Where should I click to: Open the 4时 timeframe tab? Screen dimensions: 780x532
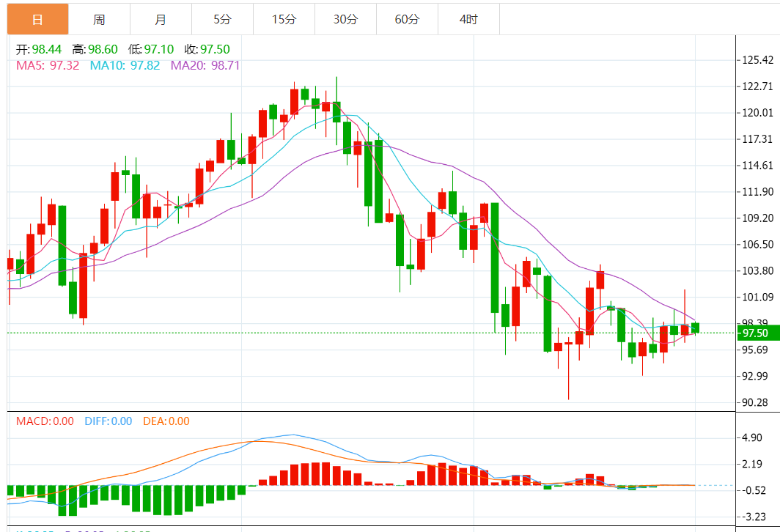(x=468, y=19)
